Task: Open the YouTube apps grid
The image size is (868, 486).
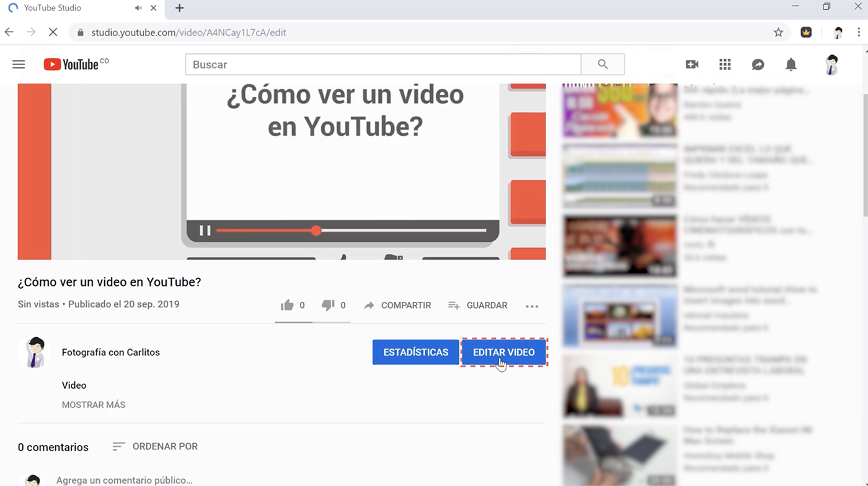Action: point(725,64)
